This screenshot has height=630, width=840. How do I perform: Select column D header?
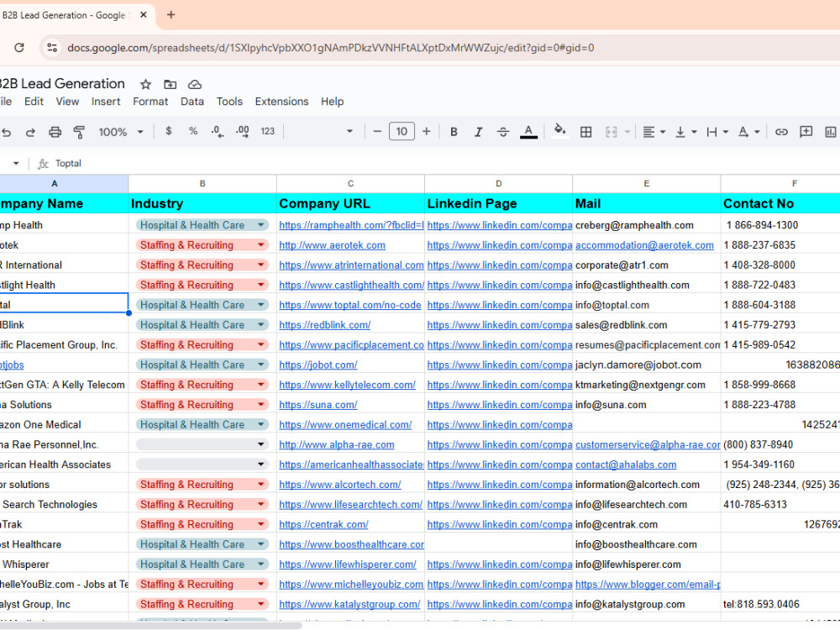click(498, 183)
